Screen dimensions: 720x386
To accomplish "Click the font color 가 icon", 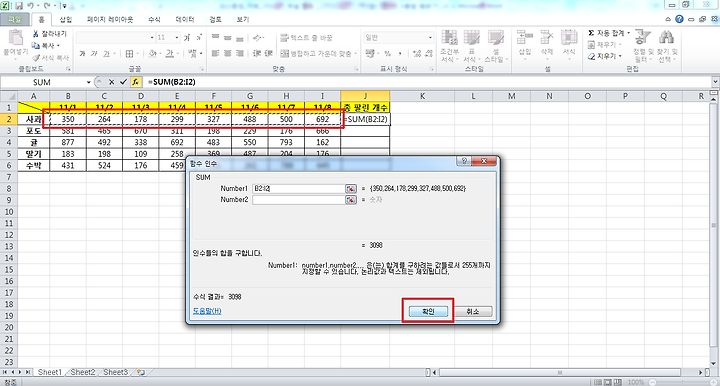I will point(169,54).
